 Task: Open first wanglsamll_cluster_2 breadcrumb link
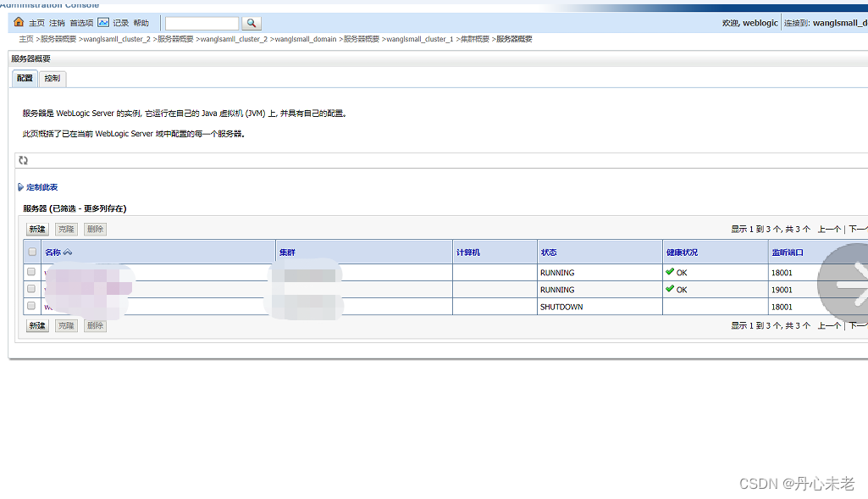coord(116,39)
